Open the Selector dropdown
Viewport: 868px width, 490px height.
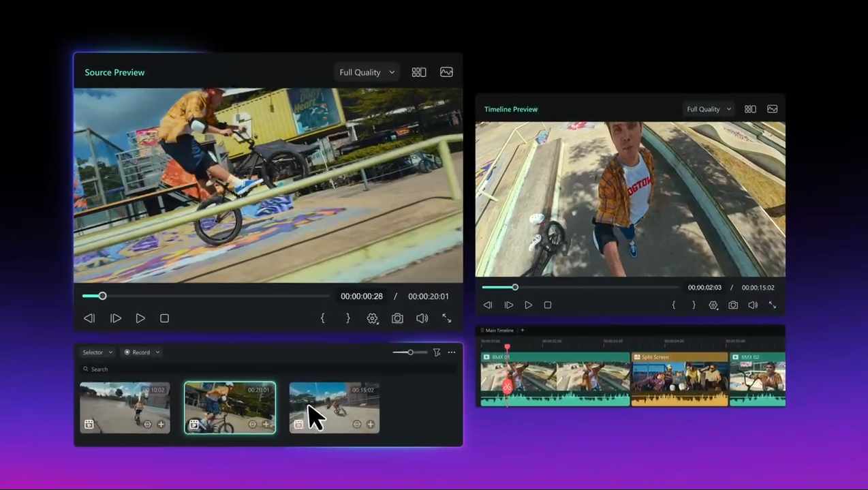97,352
